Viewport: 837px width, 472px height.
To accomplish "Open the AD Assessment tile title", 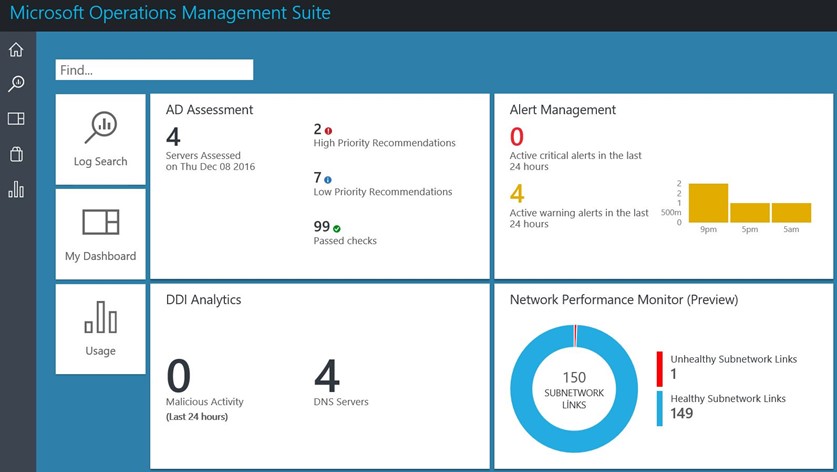I will (x=209, y=110).
